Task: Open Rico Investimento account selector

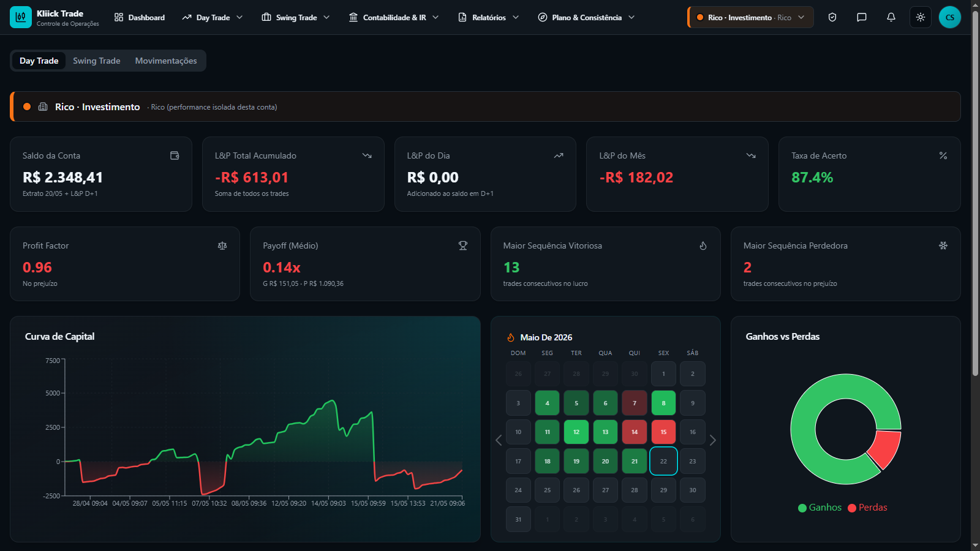Action: click(750, 17)
